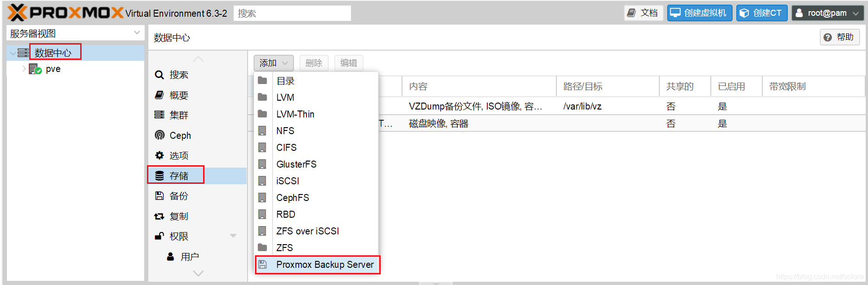Viewport: 868px width, 285px height.
Task: Click the 选项 gear icon
Action: [x=160, y=155]
